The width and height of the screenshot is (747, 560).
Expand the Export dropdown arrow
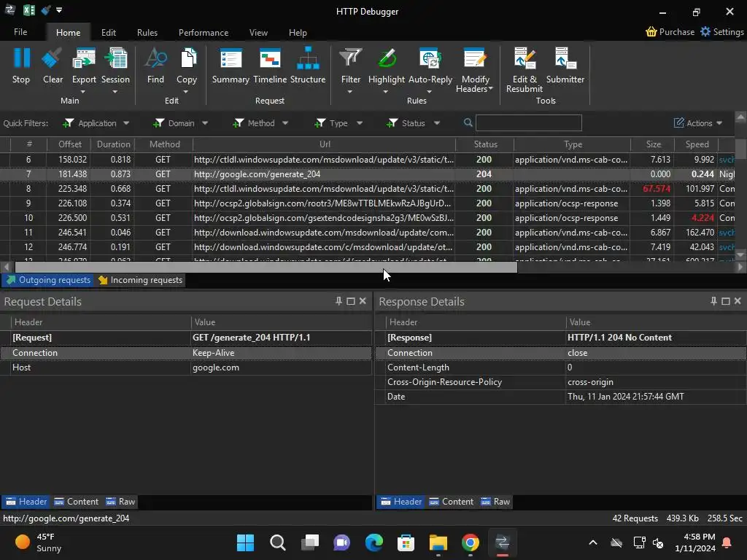coord(83,92)
